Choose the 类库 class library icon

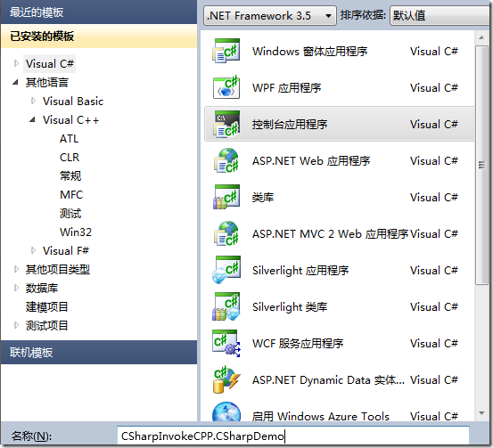(226, 197)
